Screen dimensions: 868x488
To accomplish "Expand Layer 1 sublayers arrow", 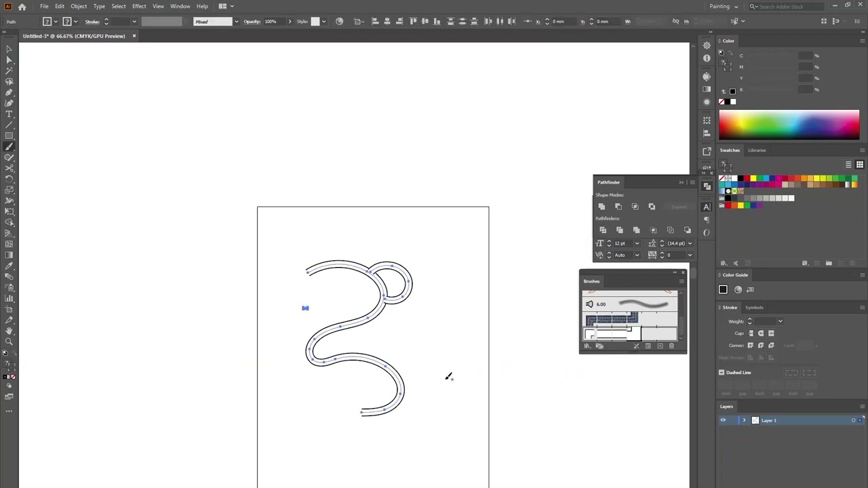I will (744, 420).
